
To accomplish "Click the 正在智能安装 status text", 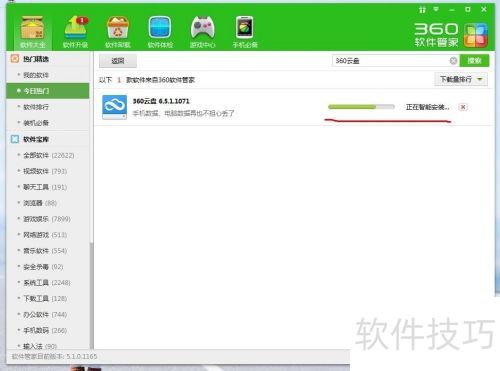I will [427, 107].
